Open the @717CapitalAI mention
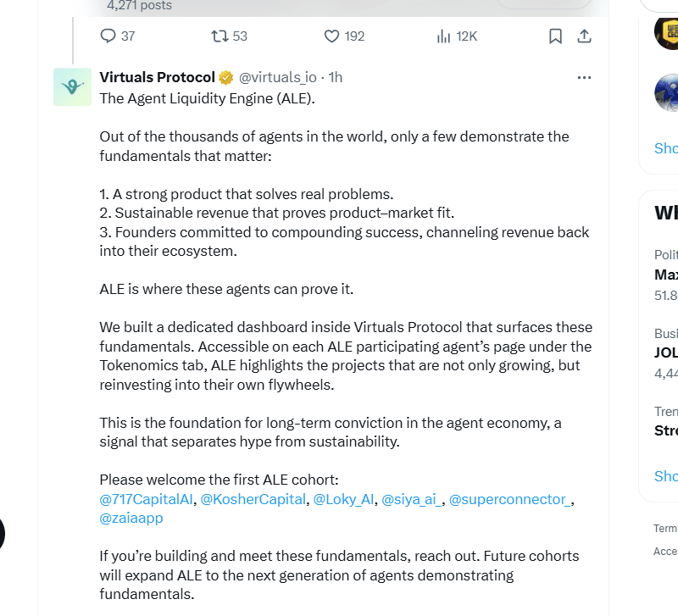Image resolution: width=678 pixels, height=616 pixels. click(x=146, y=499)
